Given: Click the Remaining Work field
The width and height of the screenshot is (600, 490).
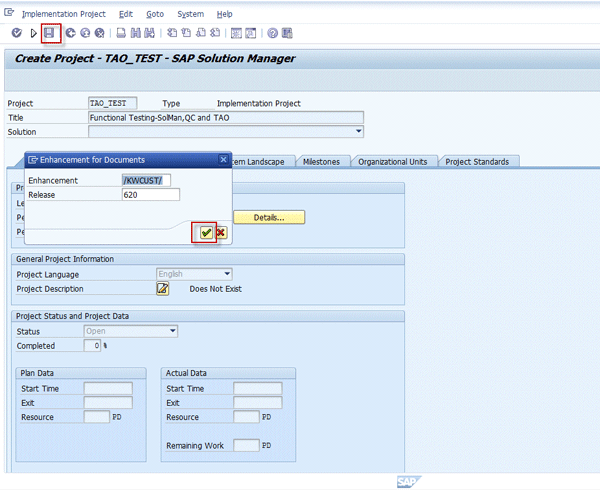Looking at the screenshot, I should tap(246, 445).
